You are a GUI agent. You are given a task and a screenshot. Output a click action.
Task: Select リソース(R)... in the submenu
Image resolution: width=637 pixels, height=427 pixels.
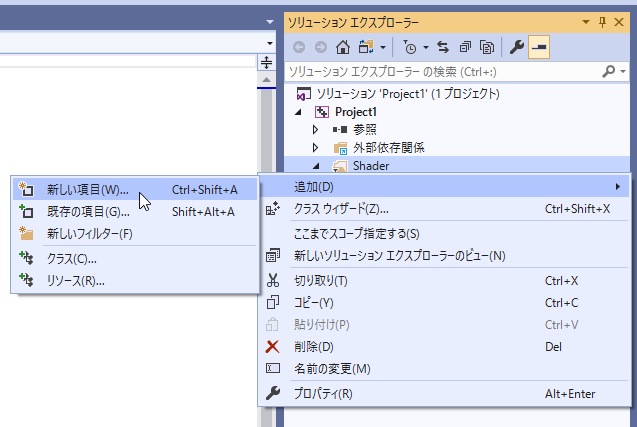coord(135,281)
